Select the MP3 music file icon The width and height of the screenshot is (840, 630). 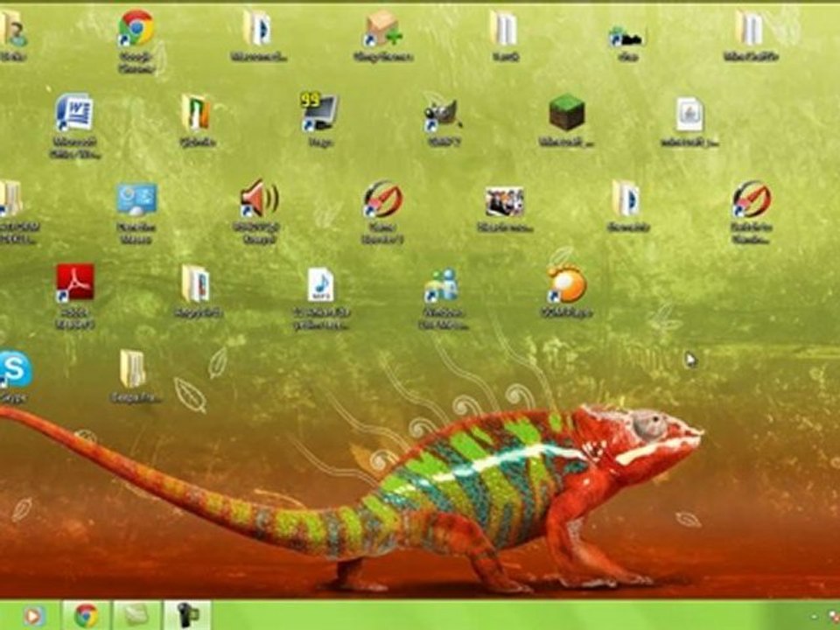click(320, 284)
